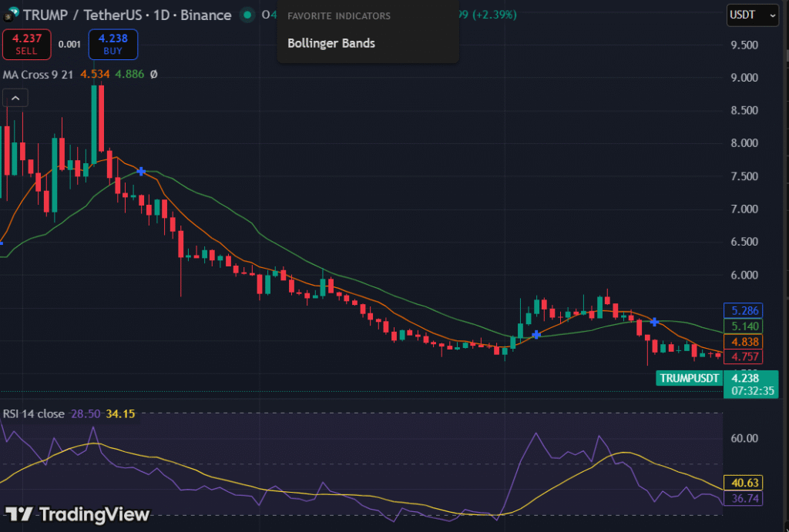Collapse the indicator legend with chevron button
Image resolution: width=789 pixels, height=532 pixels.
coord(15,98)
